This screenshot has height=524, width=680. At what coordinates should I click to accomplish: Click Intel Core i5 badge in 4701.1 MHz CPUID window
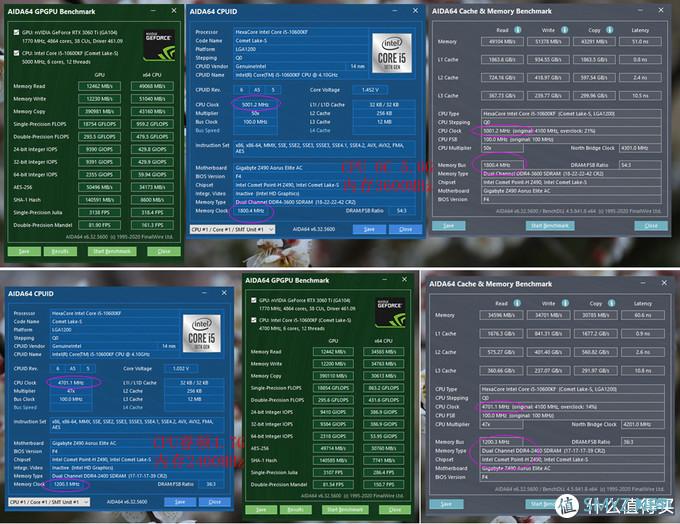[x=202, y=333]
